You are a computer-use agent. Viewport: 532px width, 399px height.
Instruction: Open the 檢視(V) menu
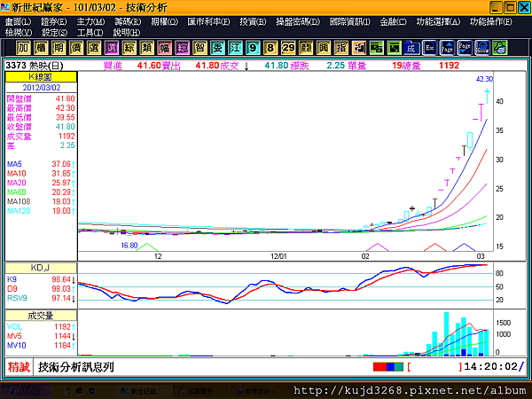(19, 33)
